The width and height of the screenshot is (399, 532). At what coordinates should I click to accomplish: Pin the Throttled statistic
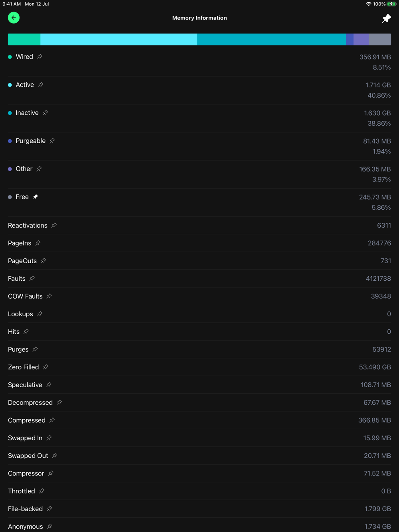point(42,491)
